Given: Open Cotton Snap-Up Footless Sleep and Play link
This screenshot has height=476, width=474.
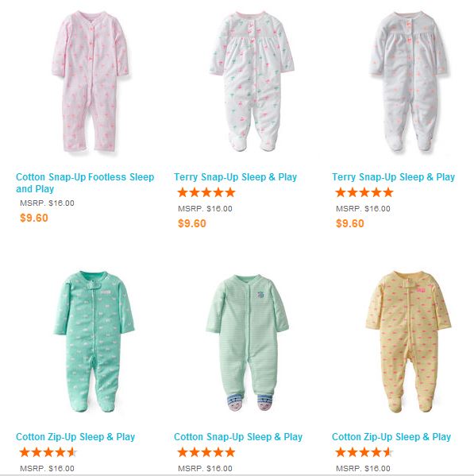Looking at the screenshot, I should [x=85, y=183].
